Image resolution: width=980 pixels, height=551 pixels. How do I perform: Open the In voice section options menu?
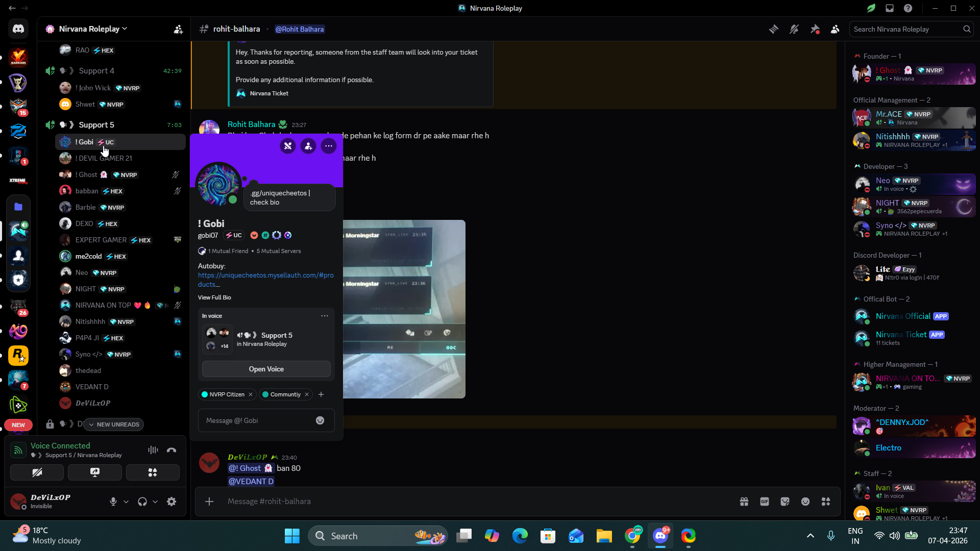click(325, 316)
